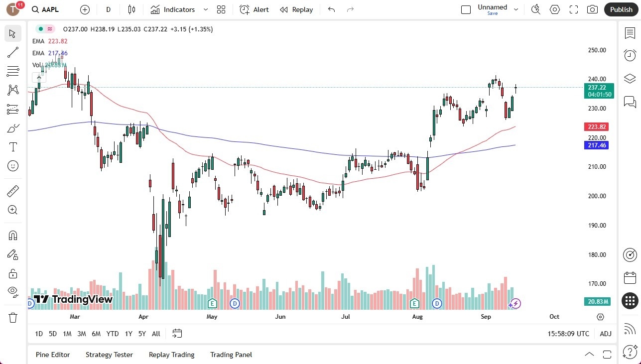Open the Pine Editor panel
This screenshot has width=641, height=364.
53,355
